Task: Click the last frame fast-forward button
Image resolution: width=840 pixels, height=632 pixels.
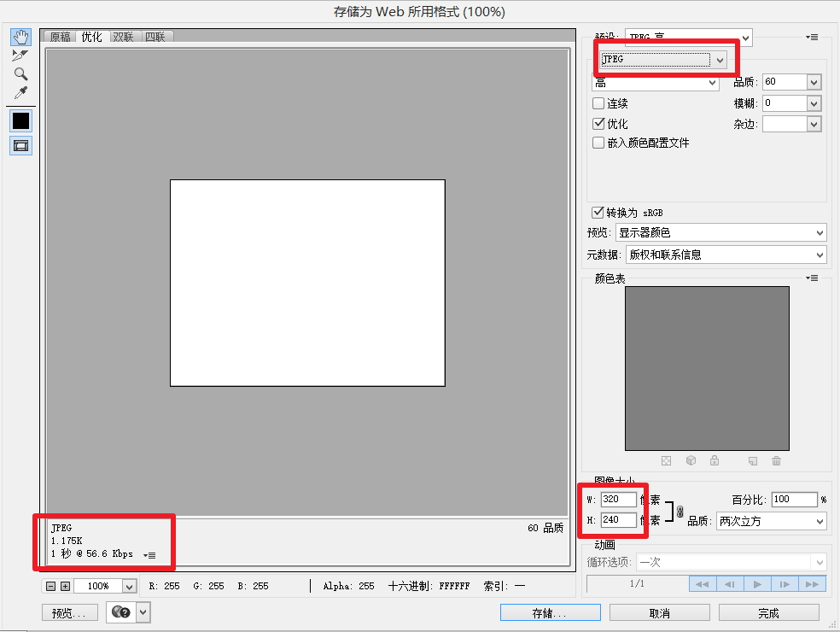Action: 812,584
